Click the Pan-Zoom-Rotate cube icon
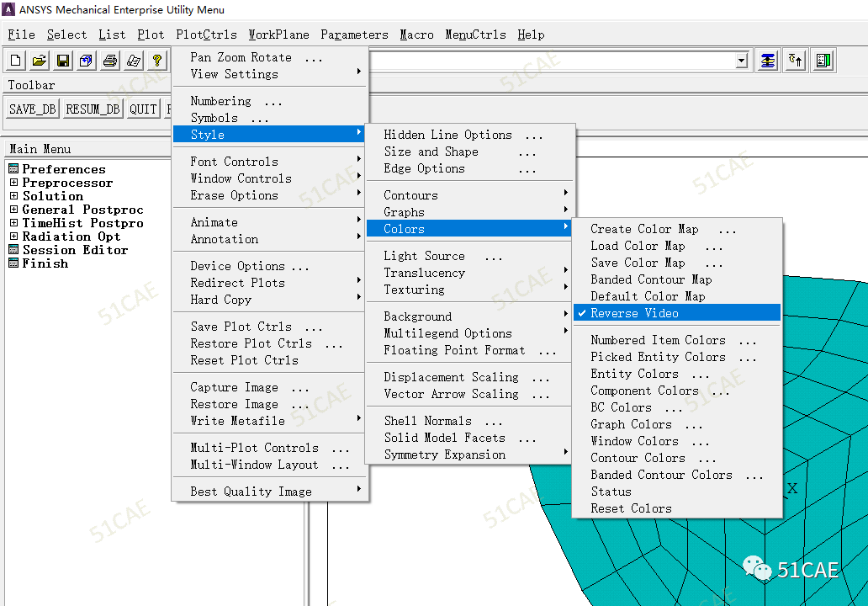 point(87,61)
